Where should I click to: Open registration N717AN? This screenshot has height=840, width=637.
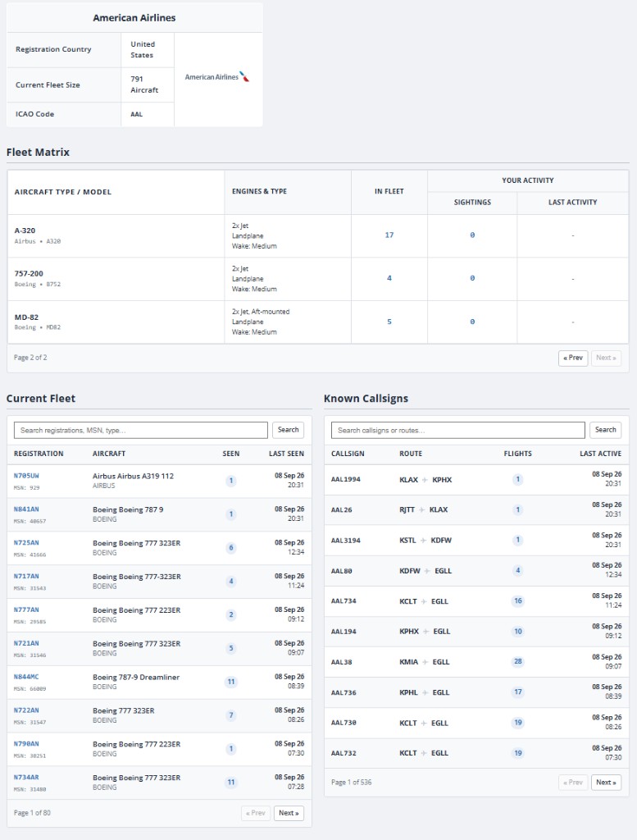coord(26,577)
